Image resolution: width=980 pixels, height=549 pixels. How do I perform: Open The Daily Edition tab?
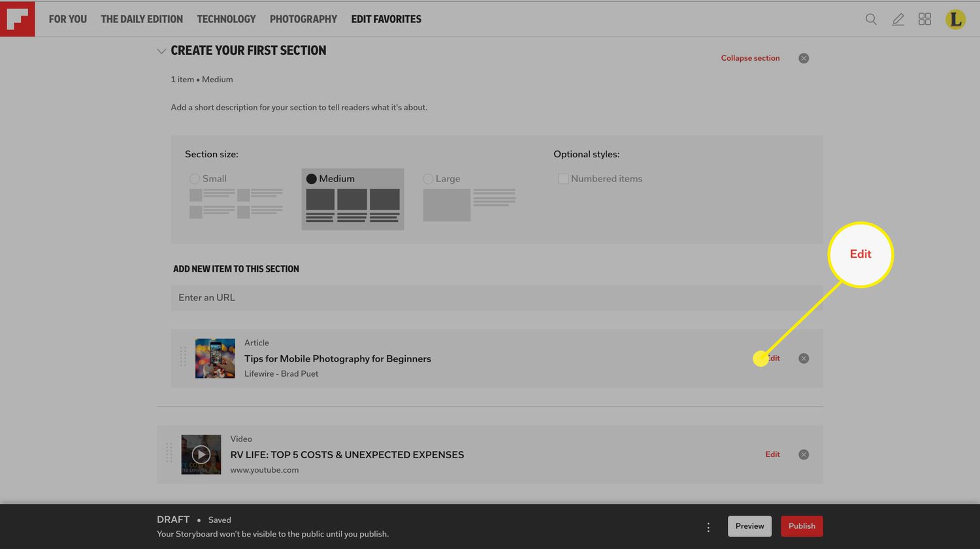(x=142, y=20)
